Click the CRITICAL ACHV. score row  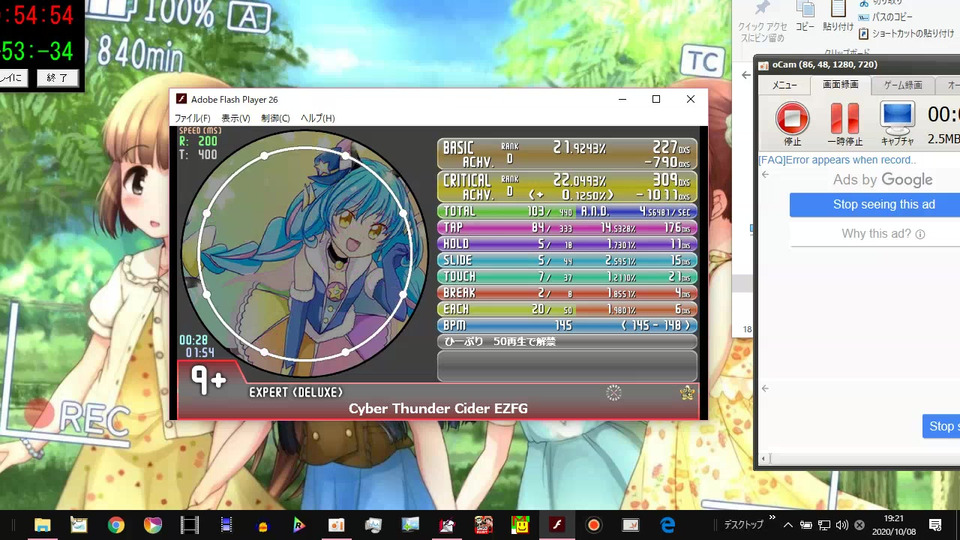coord(567,187)
